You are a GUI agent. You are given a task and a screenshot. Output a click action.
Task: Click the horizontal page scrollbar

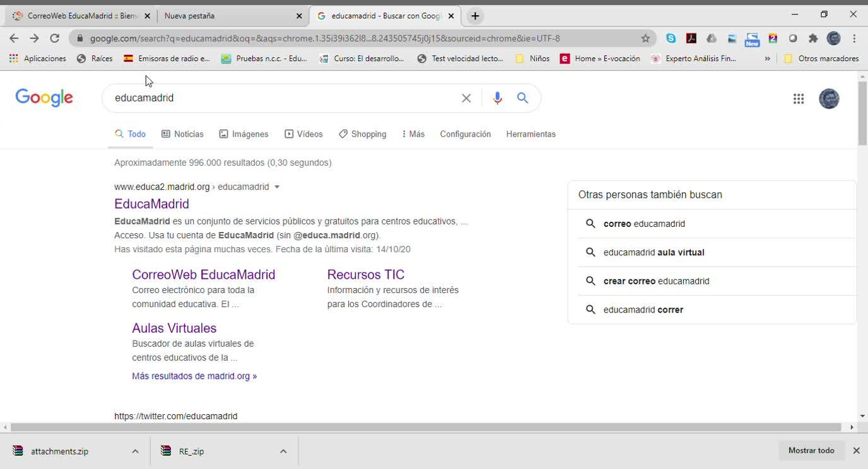point(426,427)
